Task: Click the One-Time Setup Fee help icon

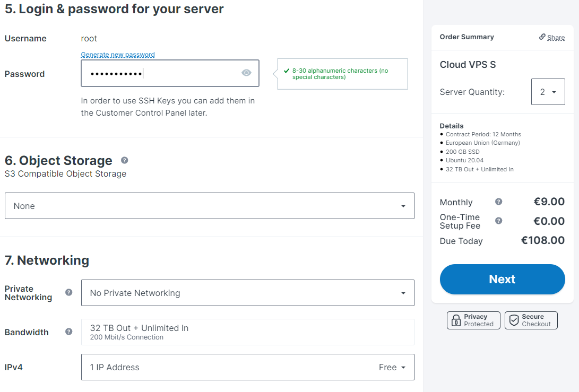Action: pyautogui.click(x=498, y=221)
